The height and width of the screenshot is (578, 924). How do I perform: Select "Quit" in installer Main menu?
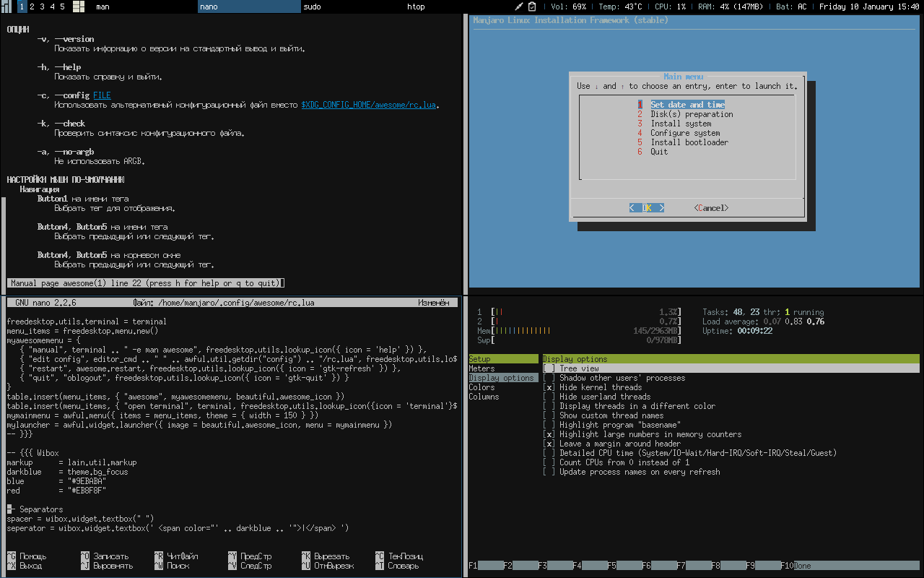click(x=653, y=152)
